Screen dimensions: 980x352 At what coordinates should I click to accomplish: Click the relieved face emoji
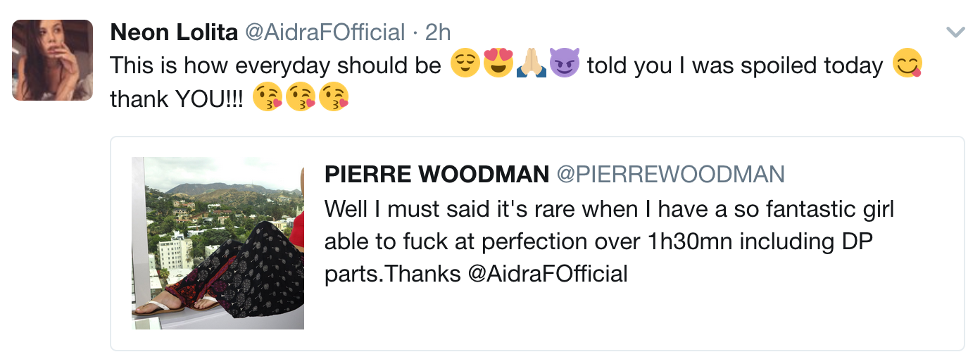coord(465,65)
